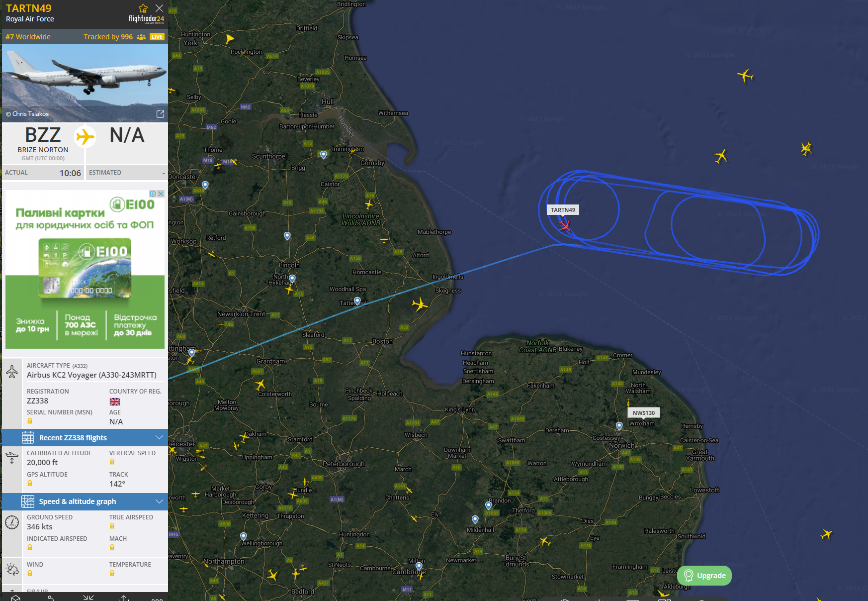
Task: Click the Upgrade button
Action: pyautogui.click(x=704, y=576)
